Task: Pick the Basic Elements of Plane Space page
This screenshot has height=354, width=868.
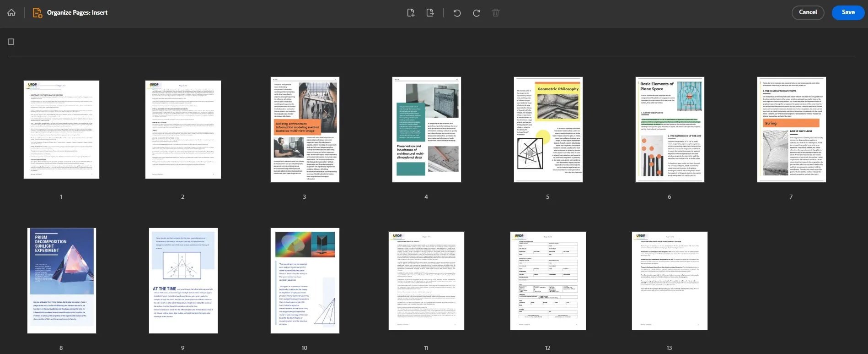Action: pyautogui.click(x=670, y=130)
